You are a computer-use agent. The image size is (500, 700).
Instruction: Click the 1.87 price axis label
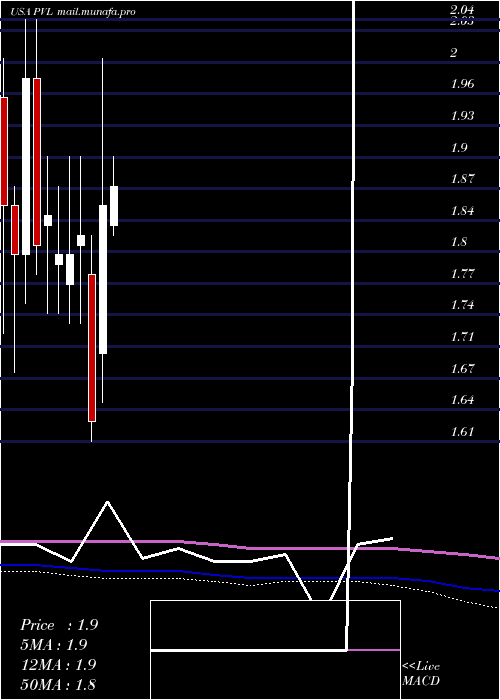[462, 179]
